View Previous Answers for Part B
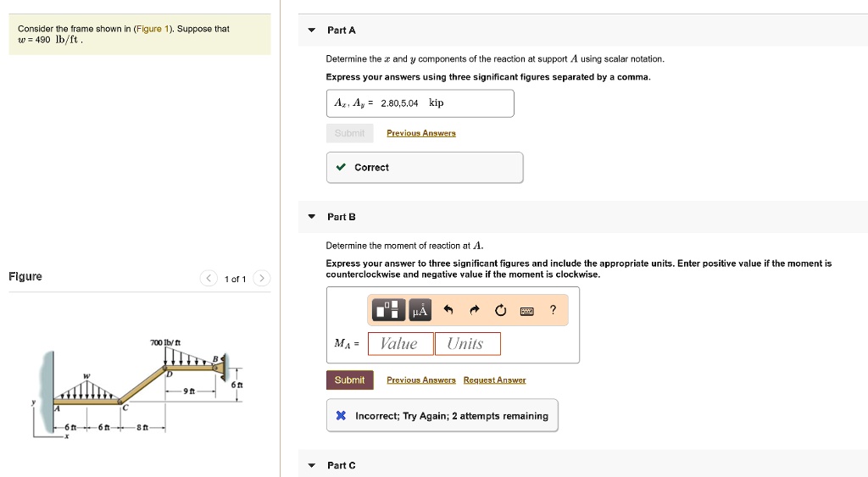 click(420, 380)
